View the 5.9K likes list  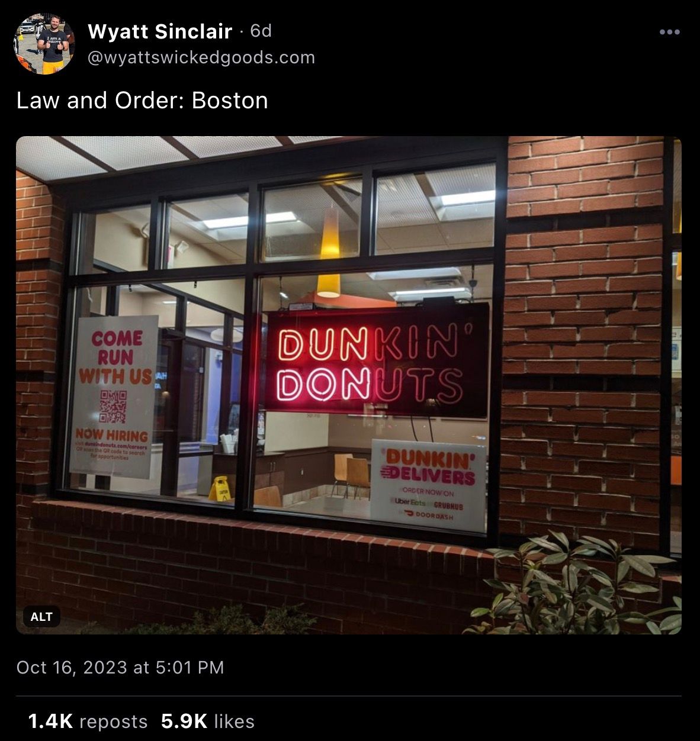click(x=207, y=721)
